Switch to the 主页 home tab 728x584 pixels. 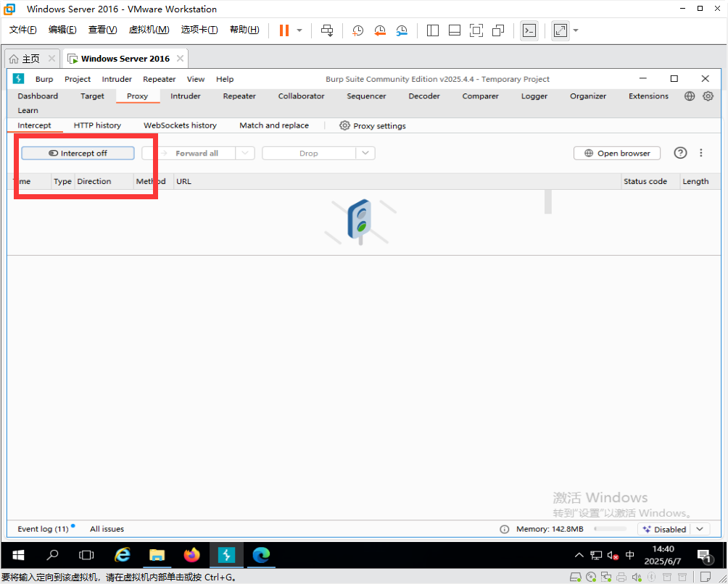(31, 59)
